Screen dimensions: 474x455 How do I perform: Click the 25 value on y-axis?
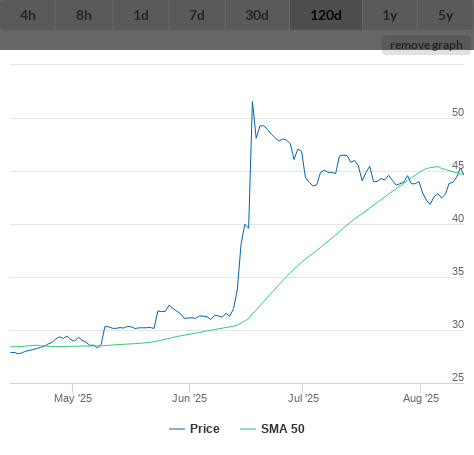[x=458, y=377]
